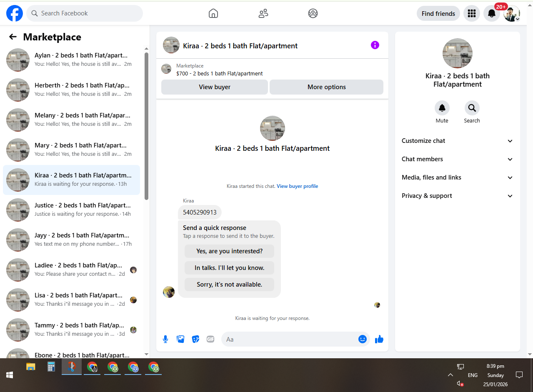Open the Windows Start menu
The width and height of the screenshot is (533, 392).
click(10, 375)
